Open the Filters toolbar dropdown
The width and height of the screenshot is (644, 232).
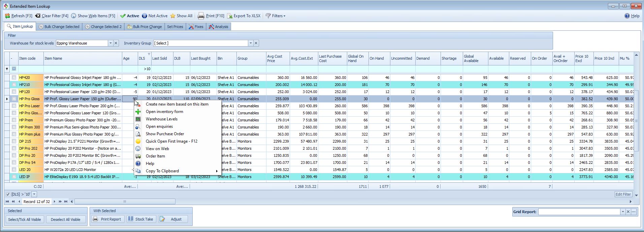pos(276,16)
